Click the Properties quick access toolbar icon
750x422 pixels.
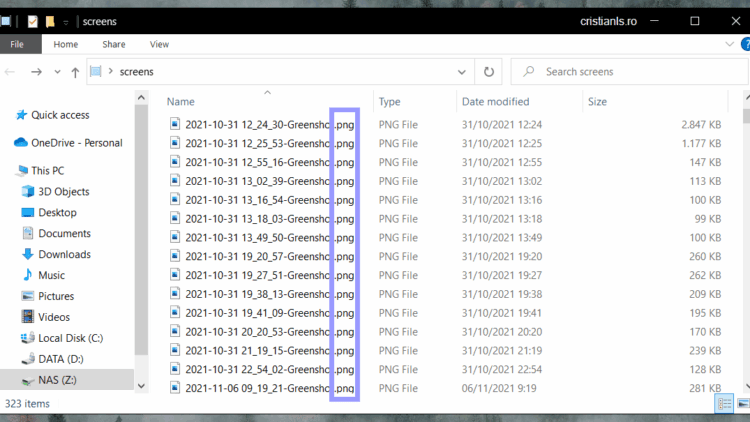pyautogui.click(x=33, y=22)
